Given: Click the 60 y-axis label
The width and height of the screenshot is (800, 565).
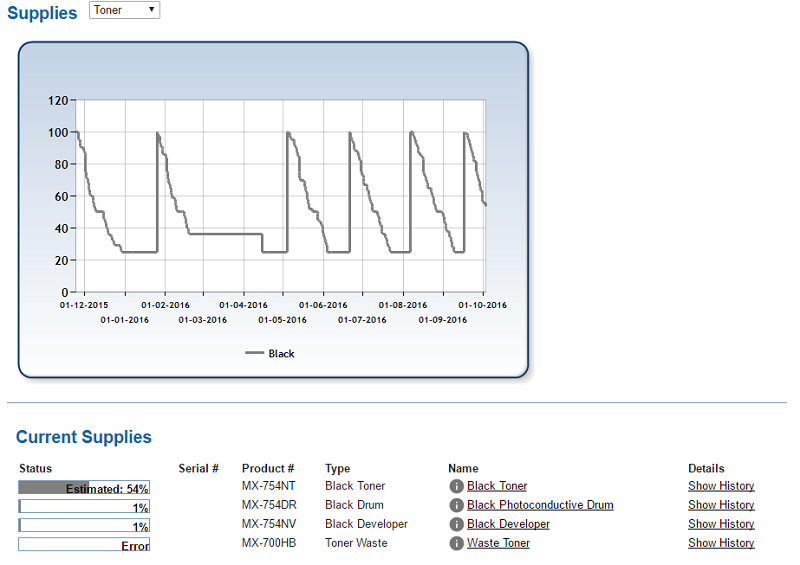Looking at the screenshot, I should pyautogui.click(x=61, y=196).
